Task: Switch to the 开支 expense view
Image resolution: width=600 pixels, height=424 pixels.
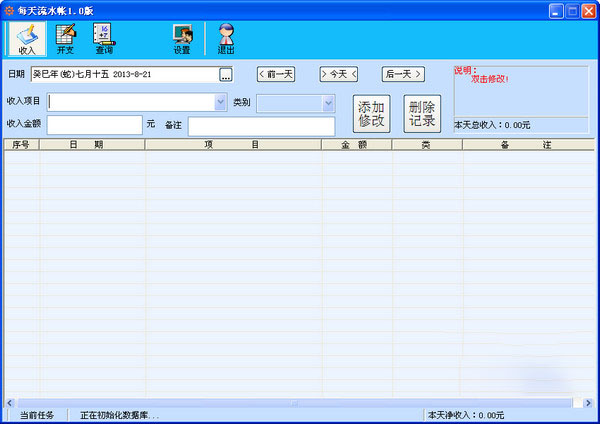Action: [66, 38]
